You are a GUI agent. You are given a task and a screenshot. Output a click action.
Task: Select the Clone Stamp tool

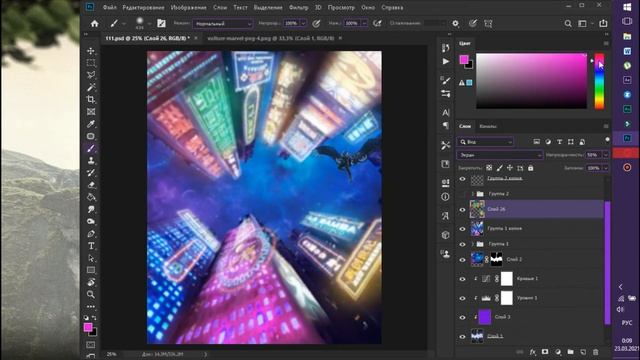[91, 160]
